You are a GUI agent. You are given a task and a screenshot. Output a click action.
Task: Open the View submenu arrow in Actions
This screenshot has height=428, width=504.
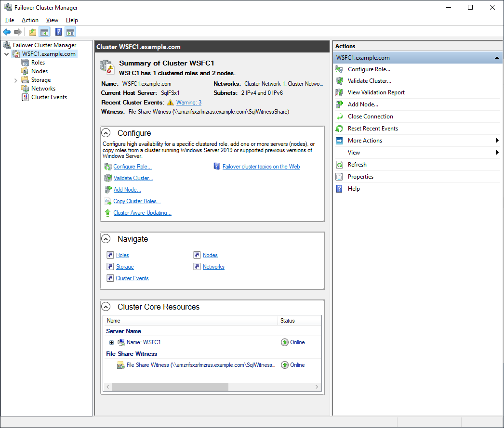497,153
